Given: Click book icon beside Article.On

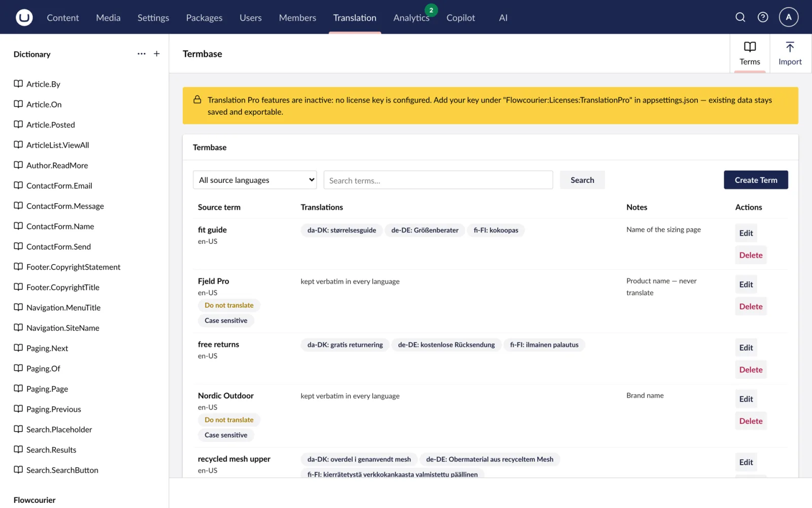Looking at the screenshot, I should pos(18,104).
